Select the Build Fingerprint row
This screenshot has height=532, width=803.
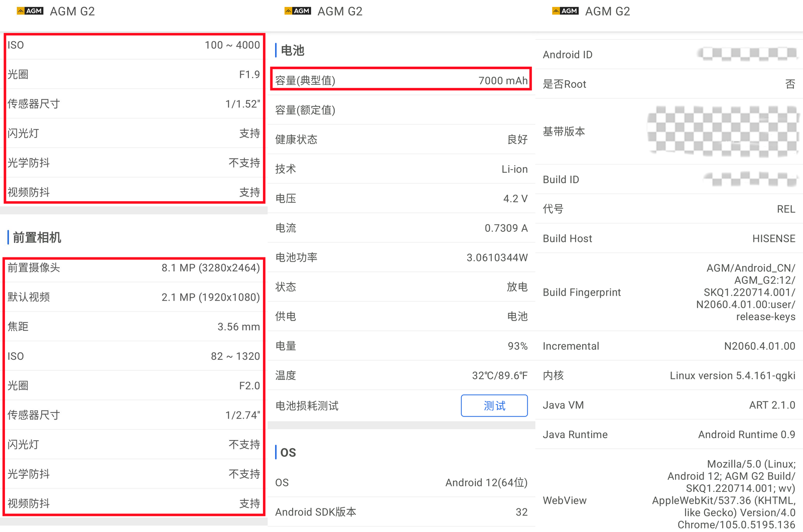click(x=669, y=292)
